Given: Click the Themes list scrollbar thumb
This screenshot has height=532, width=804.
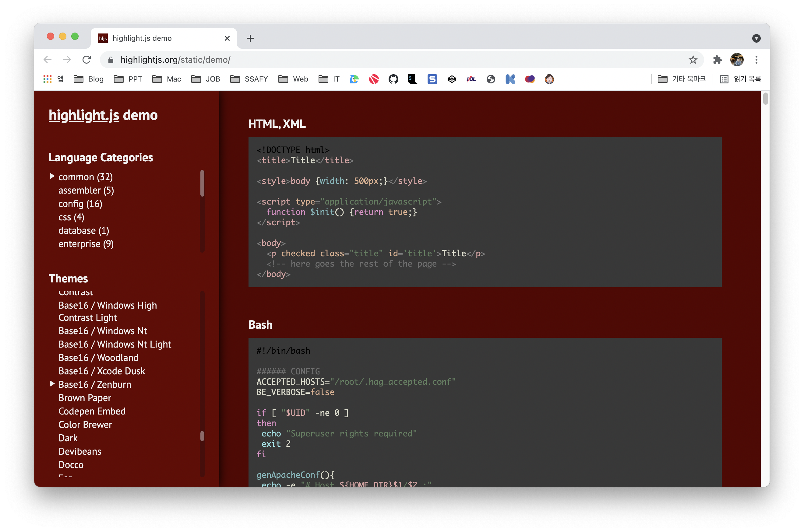Looking at the screenshot, I should [202, 436].
